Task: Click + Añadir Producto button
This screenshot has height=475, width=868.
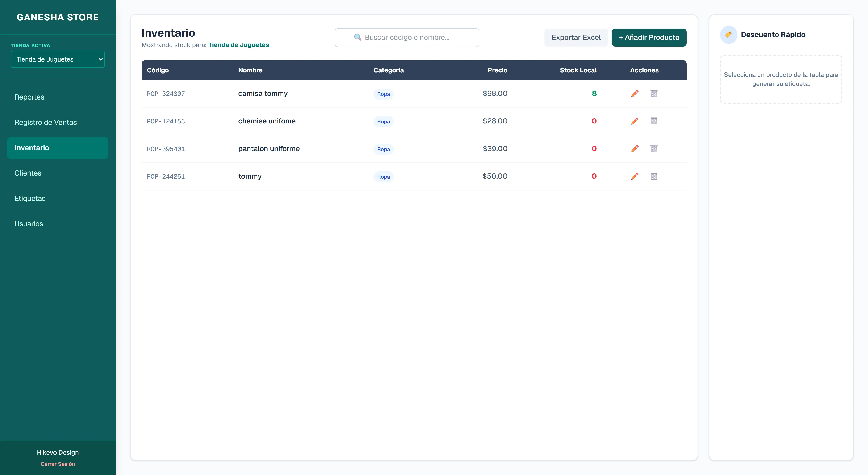Action: (649, 37)
